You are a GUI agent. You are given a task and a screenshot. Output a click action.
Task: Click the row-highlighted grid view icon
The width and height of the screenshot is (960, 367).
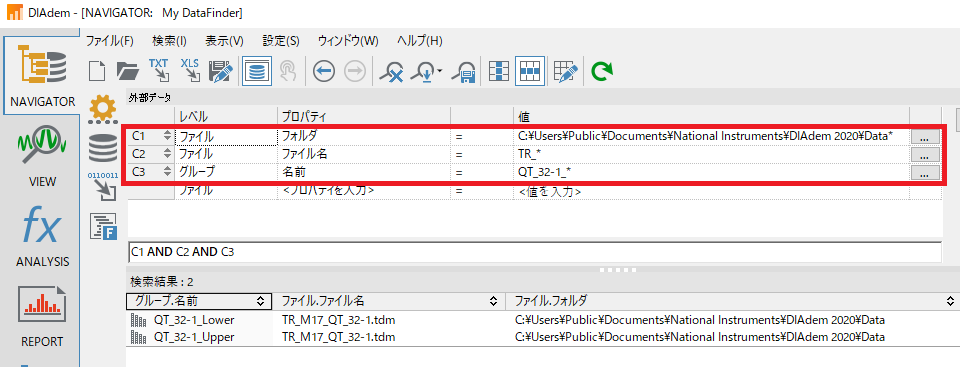click(x=529, y=71)
